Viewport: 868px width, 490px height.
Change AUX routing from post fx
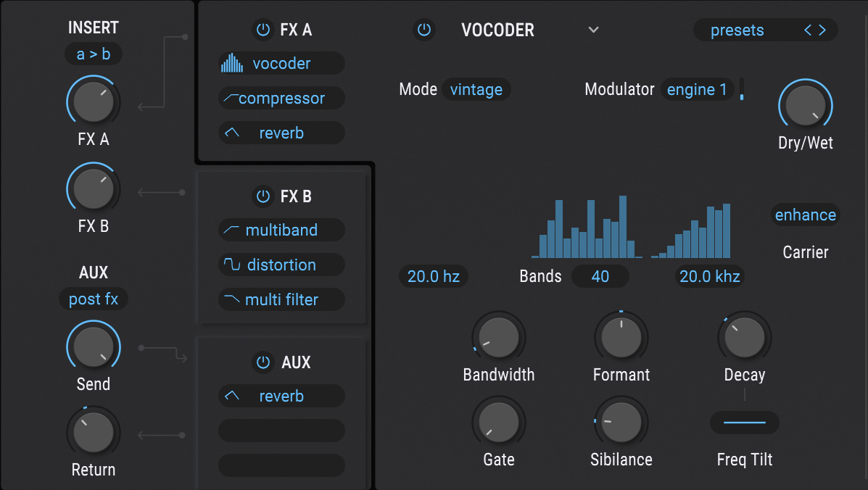click(93, 299)
